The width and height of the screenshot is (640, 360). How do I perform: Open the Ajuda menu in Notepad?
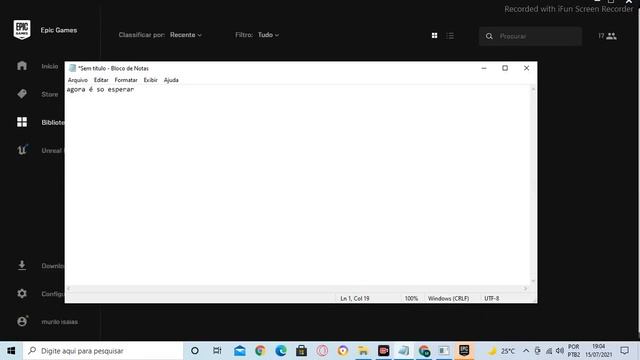point(171,80)
